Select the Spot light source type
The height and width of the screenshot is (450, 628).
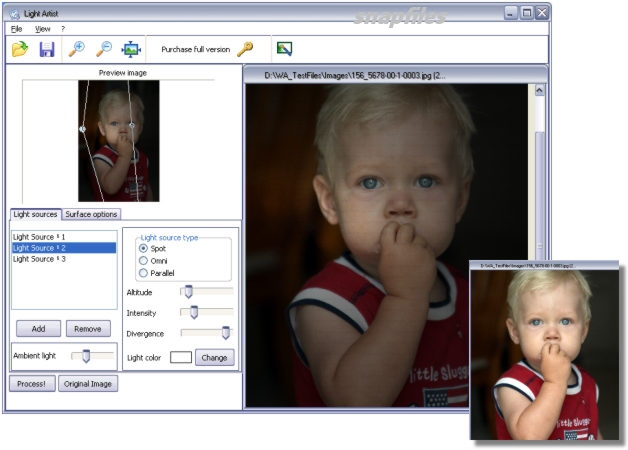pyautogui.click(x=144, y=248)
